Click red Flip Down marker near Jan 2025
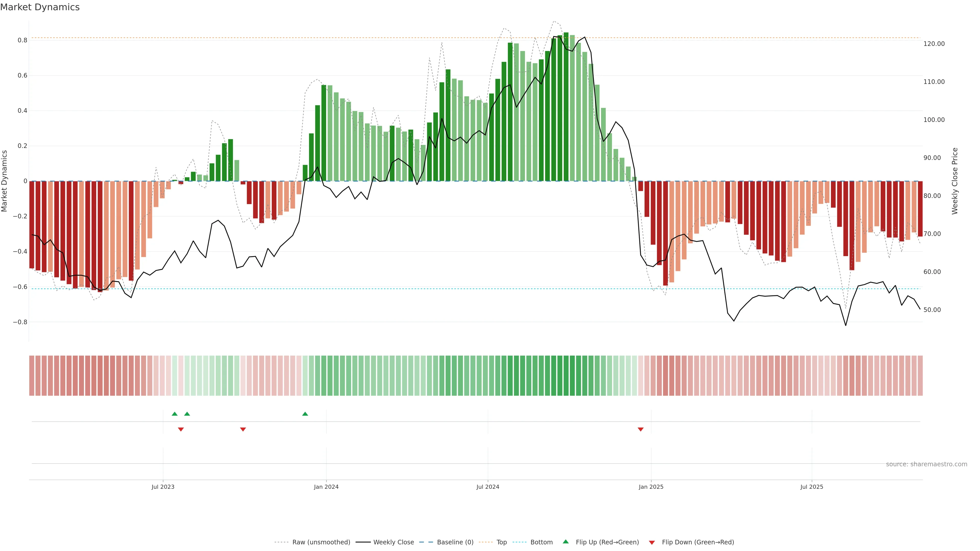 [641, 429]
